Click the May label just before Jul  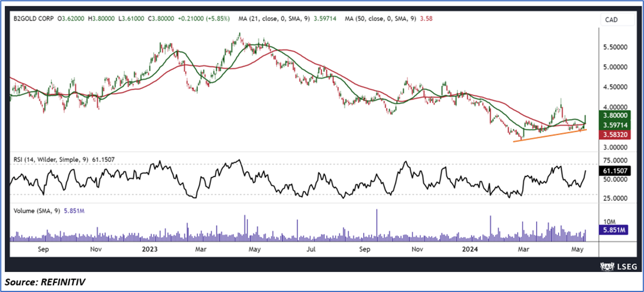255,249
